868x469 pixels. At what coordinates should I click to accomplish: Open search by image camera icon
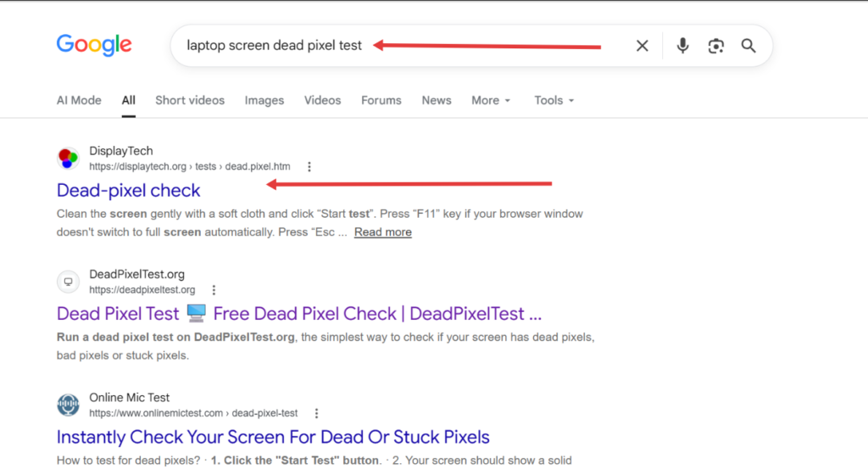click(715, 46)
